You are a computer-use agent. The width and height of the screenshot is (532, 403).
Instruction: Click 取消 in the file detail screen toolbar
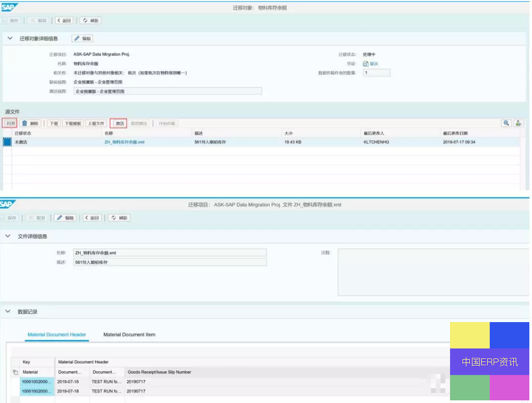(x=36, y=218)
